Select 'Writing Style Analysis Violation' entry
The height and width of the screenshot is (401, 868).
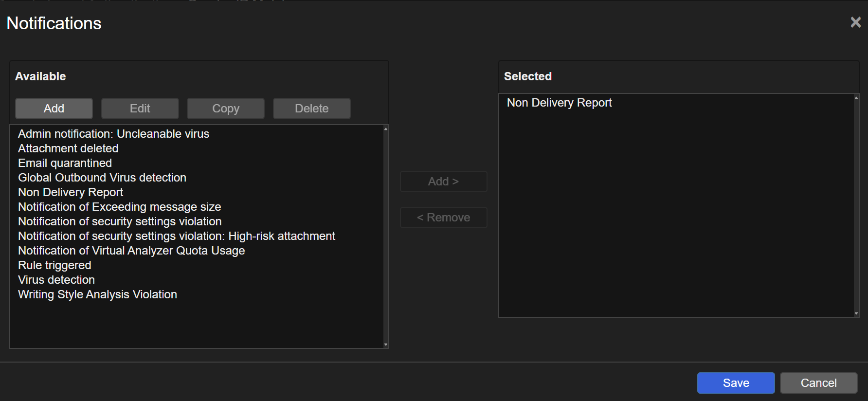(x=97, y=294)
